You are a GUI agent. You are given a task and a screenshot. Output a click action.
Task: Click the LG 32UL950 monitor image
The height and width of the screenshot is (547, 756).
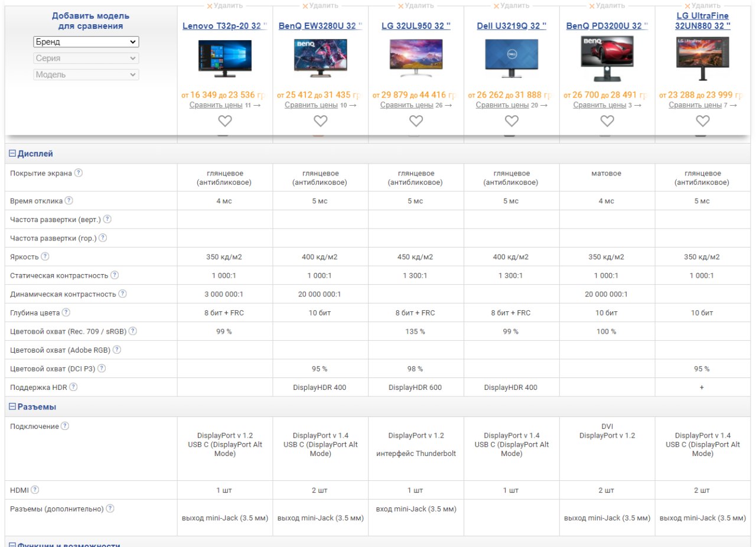click(416, 59)
